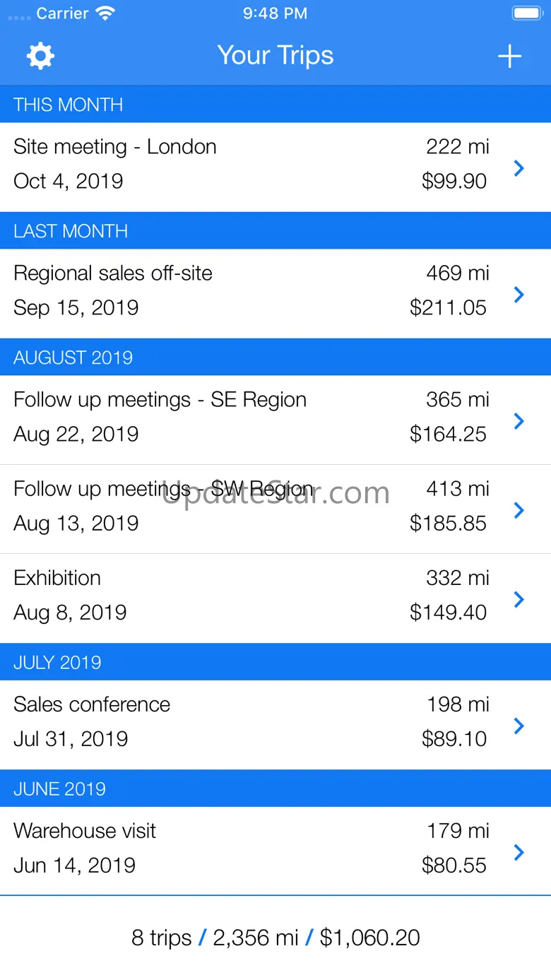Open Exhibition trip details chevron
Screen dimensions: 551x980
point(519,599)
